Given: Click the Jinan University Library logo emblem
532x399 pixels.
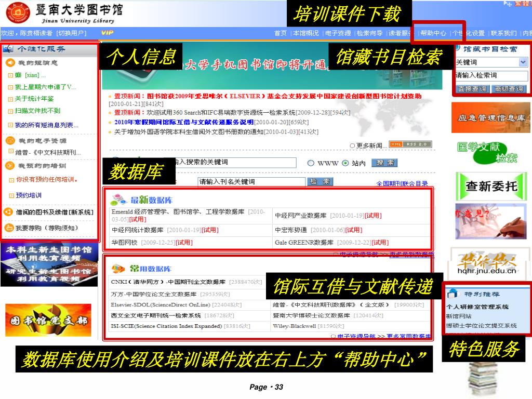Looking at the screenshot, I should coord(18,13).
